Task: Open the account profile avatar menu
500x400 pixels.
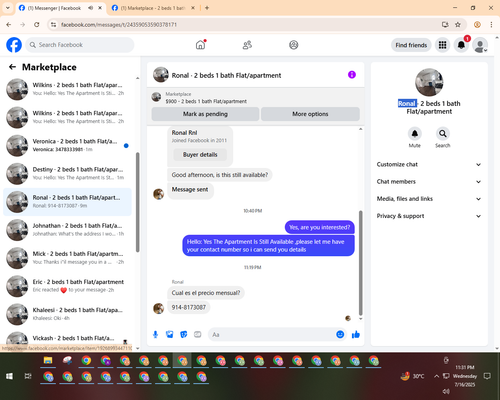Action: [480, 45]
